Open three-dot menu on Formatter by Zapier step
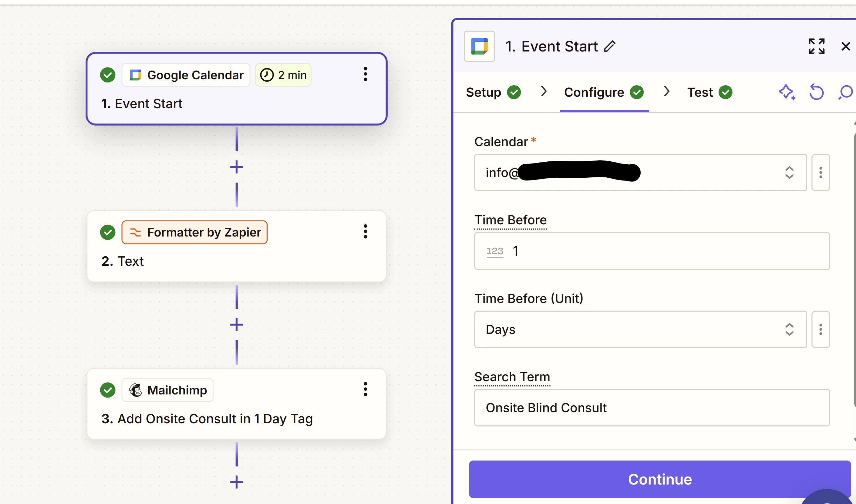The image size is (856, 504). (365, 231)
